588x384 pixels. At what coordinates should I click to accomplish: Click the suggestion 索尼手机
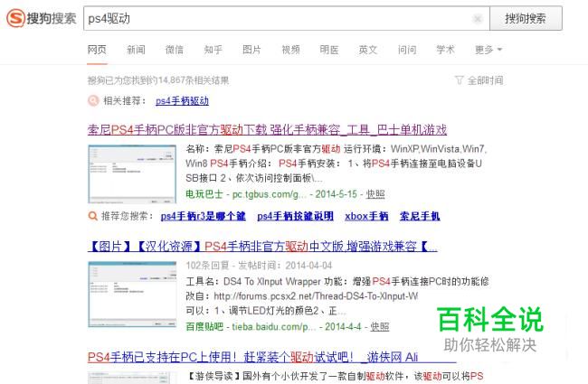click(x=420, y=216)
